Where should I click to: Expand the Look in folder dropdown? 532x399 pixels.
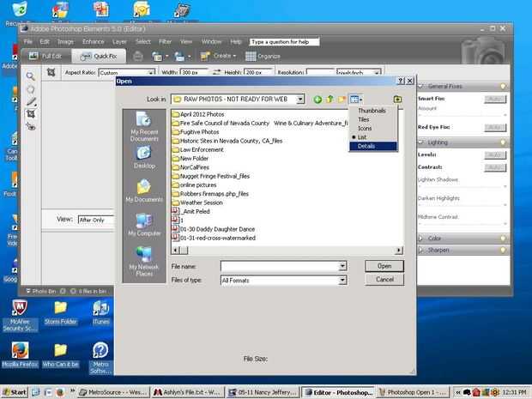pos(300,99)
